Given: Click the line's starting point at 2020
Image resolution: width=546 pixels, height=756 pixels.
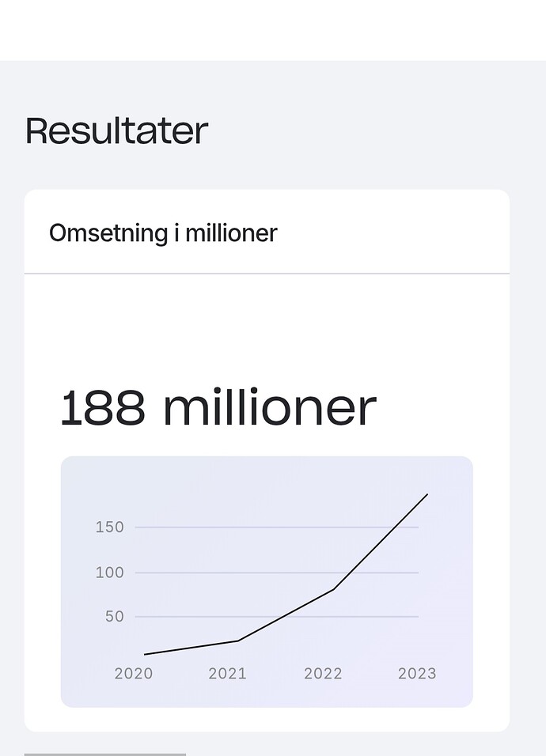Looking at the screenshot, I should (145, 654).
